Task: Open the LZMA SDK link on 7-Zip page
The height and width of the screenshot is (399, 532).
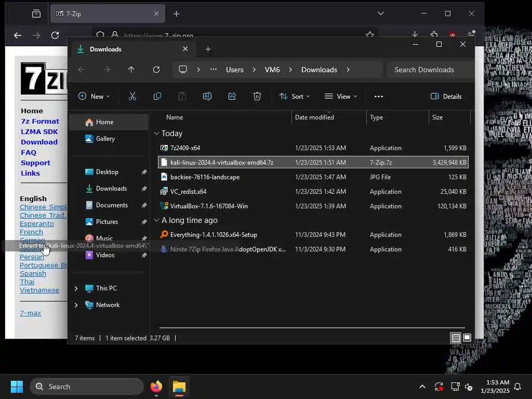Action: 39,131
